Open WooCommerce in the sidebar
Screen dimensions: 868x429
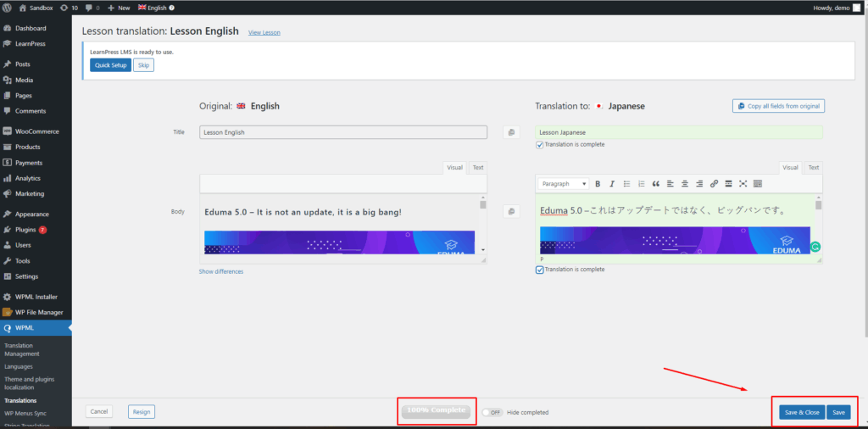pos(36,131)
